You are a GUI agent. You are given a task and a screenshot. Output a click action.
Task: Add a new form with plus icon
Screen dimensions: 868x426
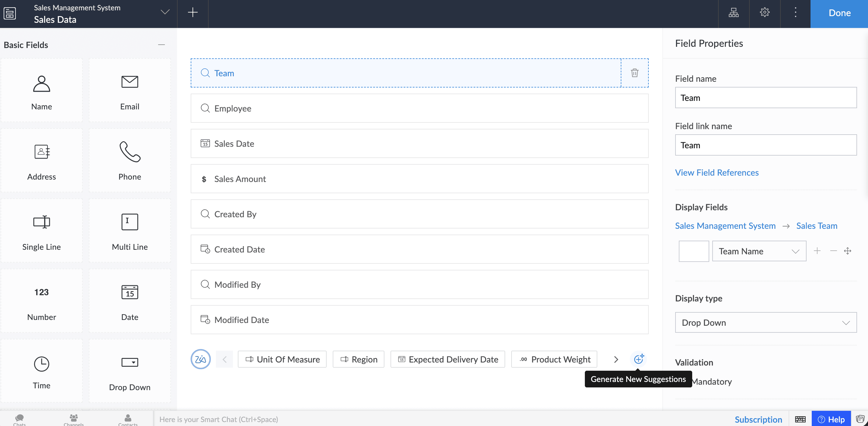coord(193,13)
